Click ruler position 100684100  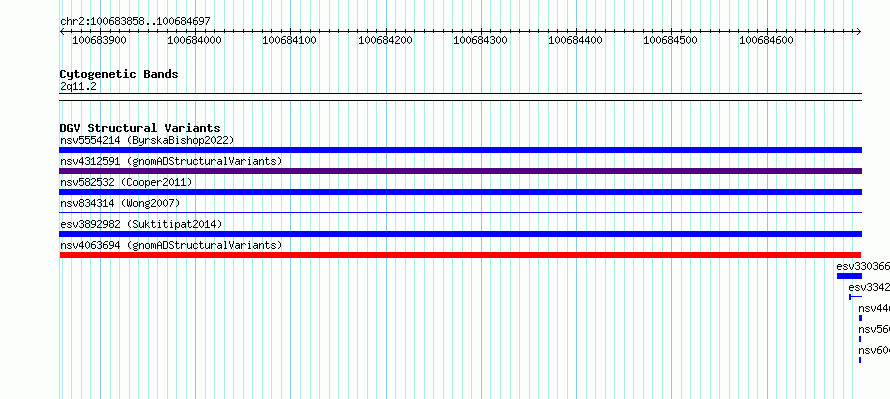pos(289,40)
